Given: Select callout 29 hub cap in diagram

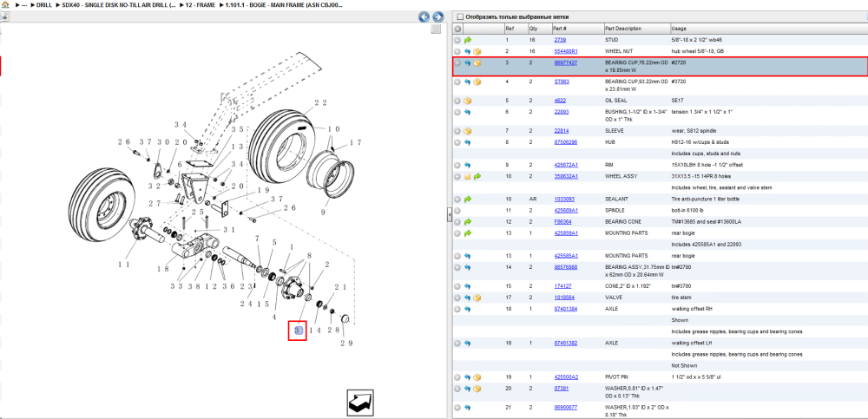Looking at the screenshot, I should [346, 344].
